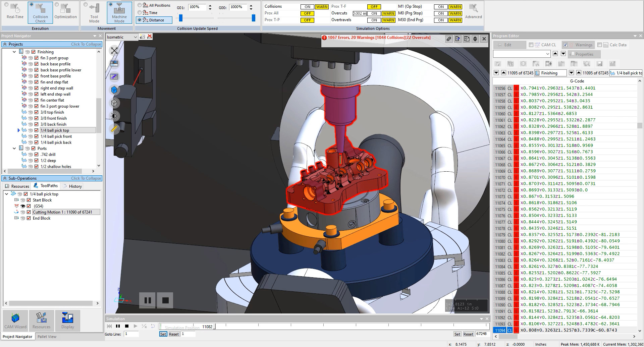644x347 pixels.
Task: Switch to the Pallet View tab
Action: pyautogui.click(x=47, y=337)
